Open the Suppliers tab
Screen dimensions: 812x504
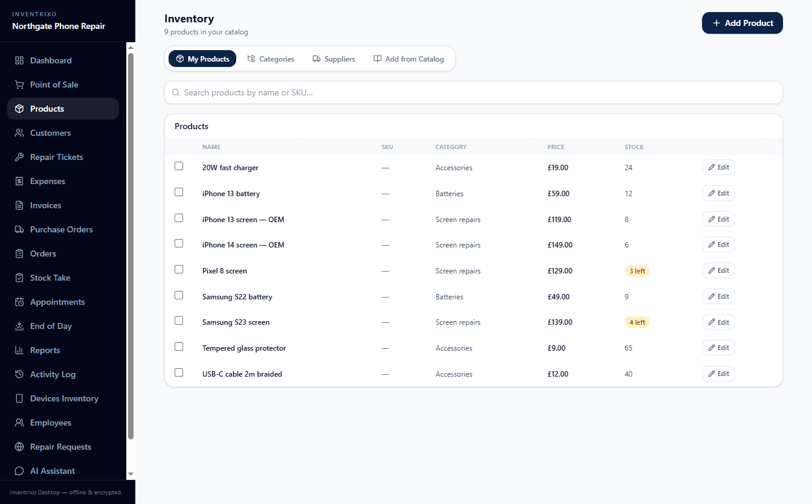333,59
